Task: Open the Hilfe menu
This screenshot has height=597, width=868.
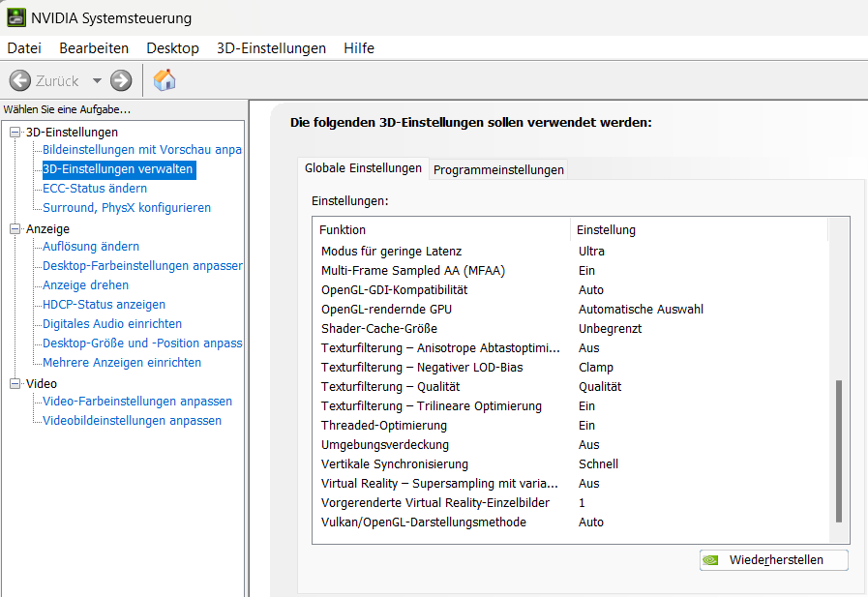Action: pos(359,48)
